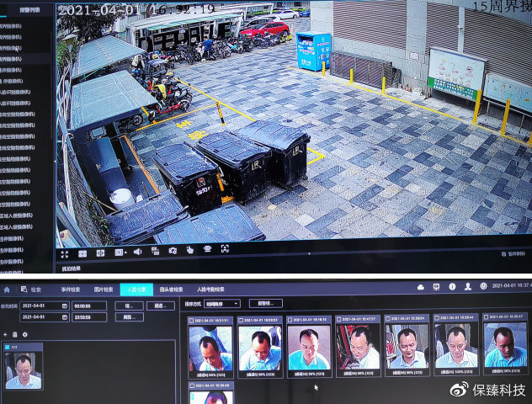Untick the checkbox of face 123
This screenshot has width=532, height=404.
[7, 347]
